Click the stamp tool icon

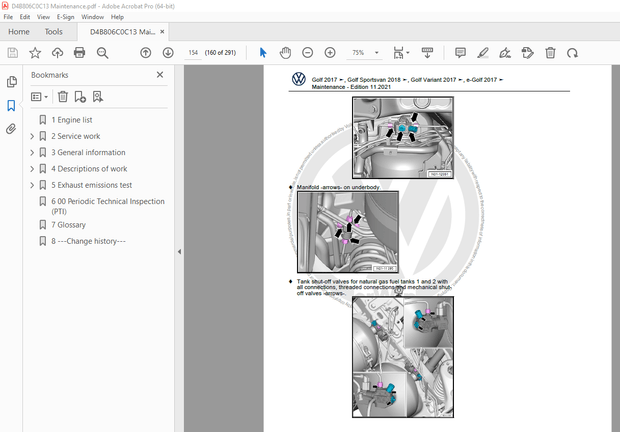point(527,53)
